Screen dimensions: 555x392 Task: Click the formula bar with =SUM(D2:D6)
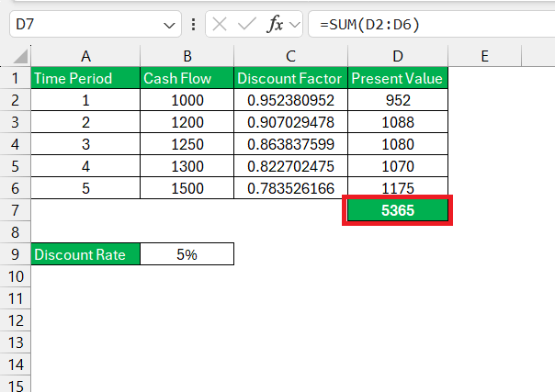pos(432,24)
